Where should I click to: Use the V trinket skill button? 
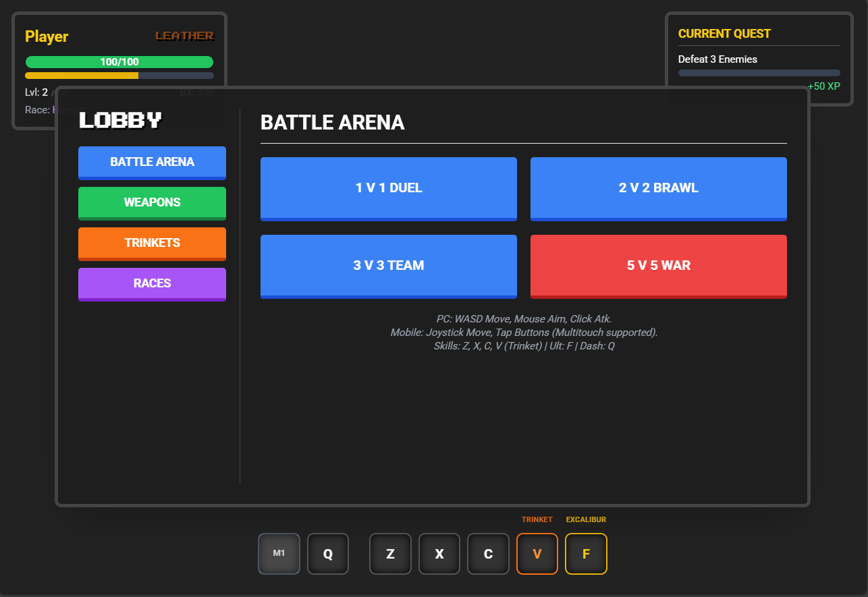[537, 554]
